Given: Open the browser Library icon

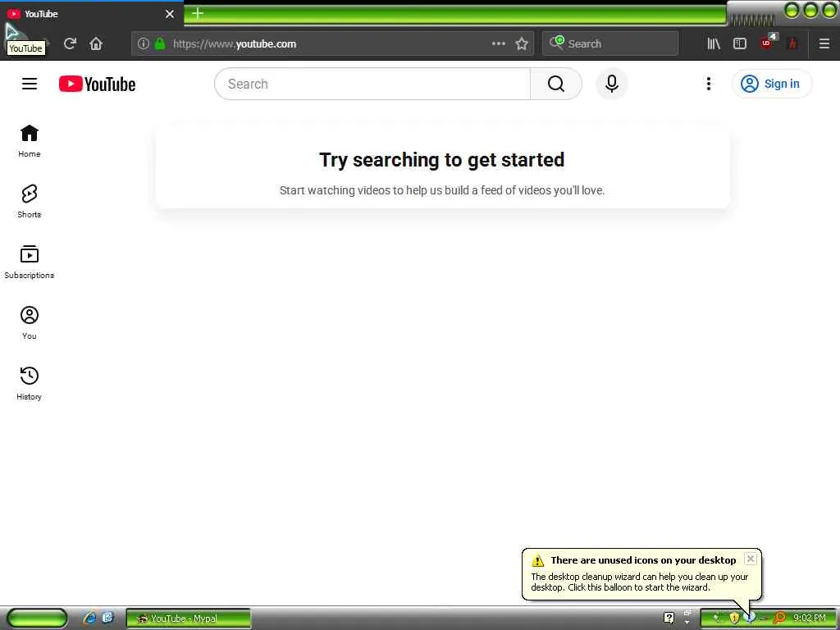Looking at the screenshot, I should (714, 43).
